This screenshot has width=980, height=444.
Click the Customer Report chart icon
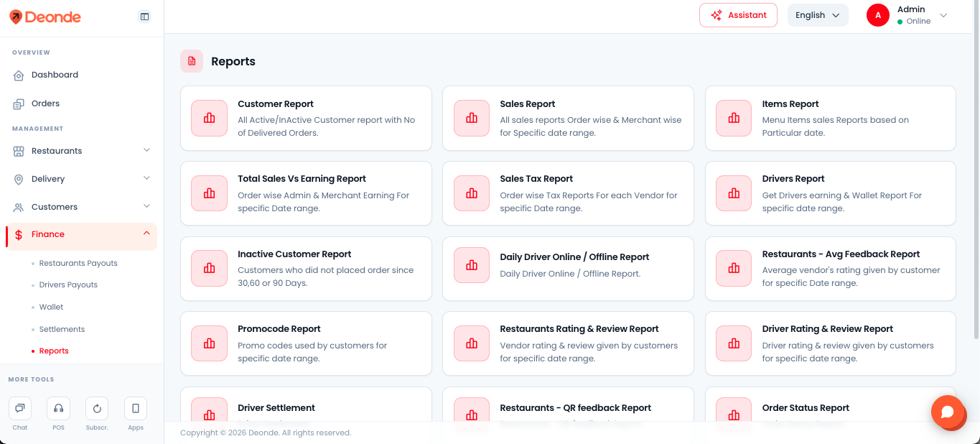tap(210, 118)
